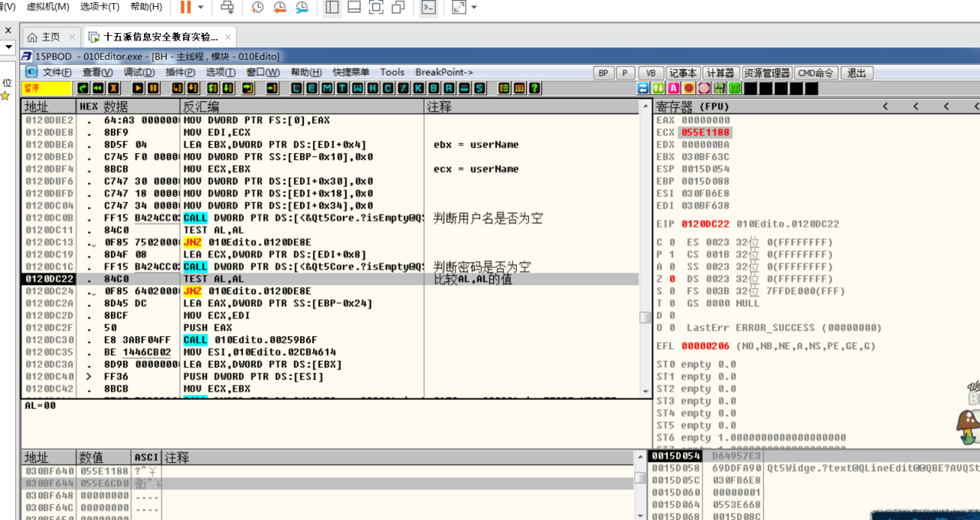The image size is (980, 520).
Task: Open the 插件(P) plugins menu
Action: pyautogui.click(x=180, y=72)
